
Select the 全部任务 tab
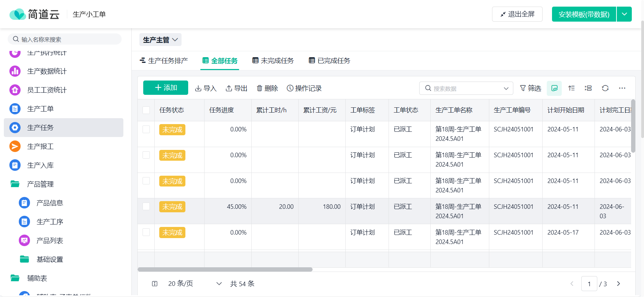(x=220, y=61)
